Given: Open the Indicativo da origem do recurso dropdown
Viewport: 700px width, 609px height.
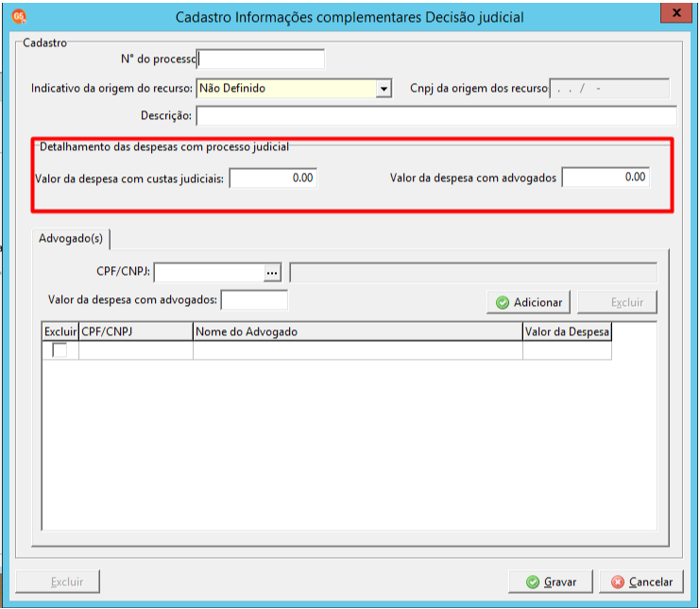Looking at the screenshot, I should tap(384, 89).
